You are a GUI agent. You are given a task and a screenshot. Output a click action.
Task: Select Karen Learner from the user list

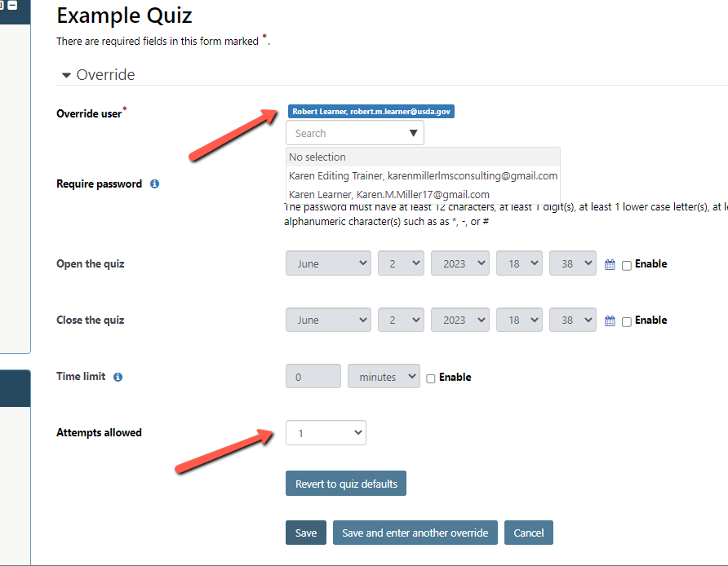coord(388,194)
